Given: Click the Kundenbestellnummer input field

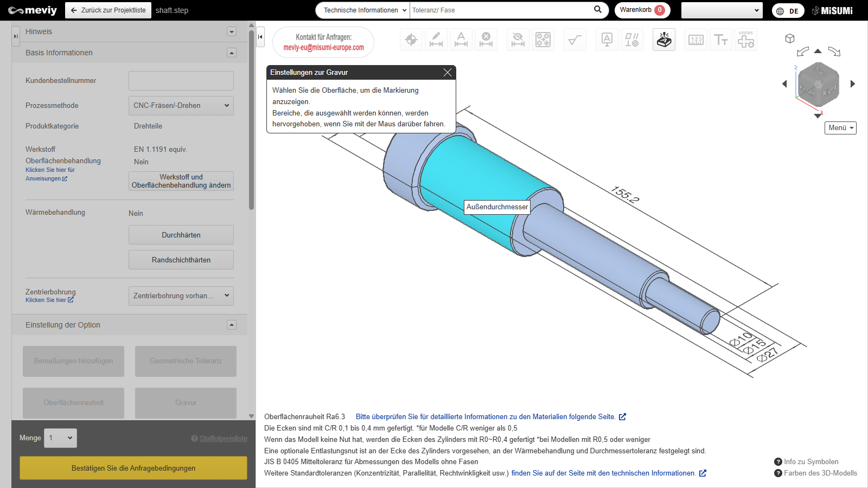Looking at the screenshot, I should point(181,81).
